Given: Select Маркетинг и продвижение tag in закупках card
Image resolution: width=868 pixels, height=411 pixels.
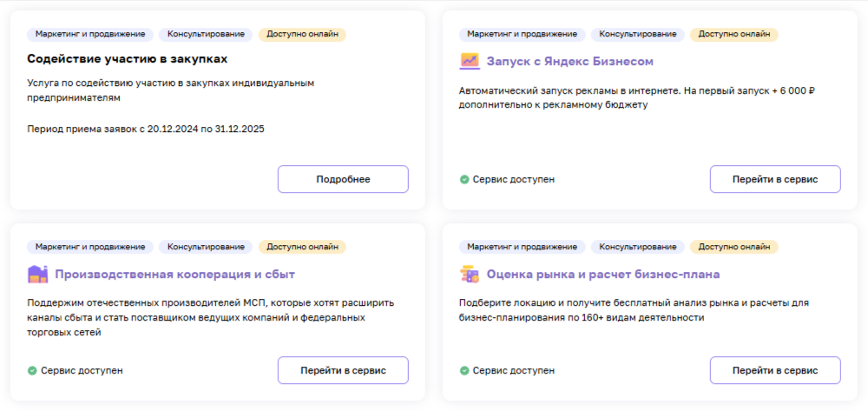Looking at the screenshot, I should pyautogui.click(x=90, y=35).
